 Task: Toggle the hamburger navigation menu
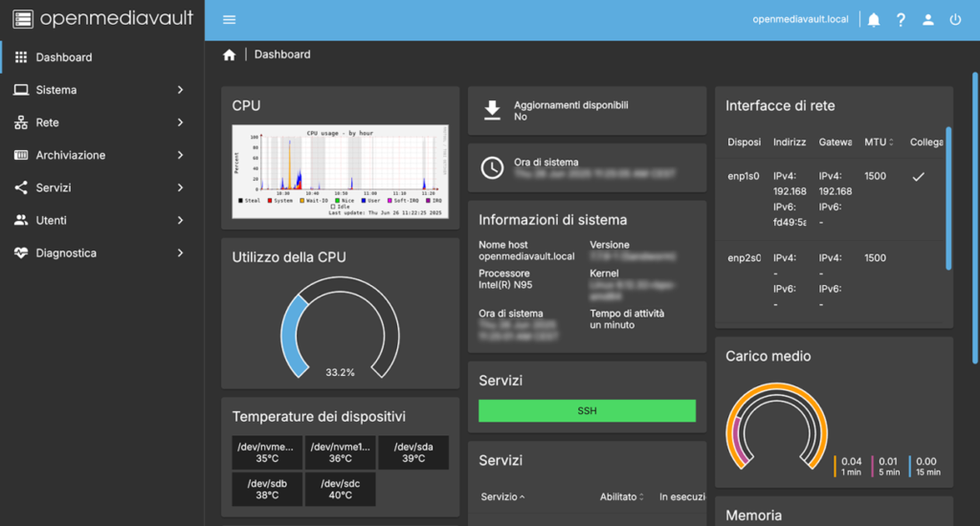(x=230, y=20)
